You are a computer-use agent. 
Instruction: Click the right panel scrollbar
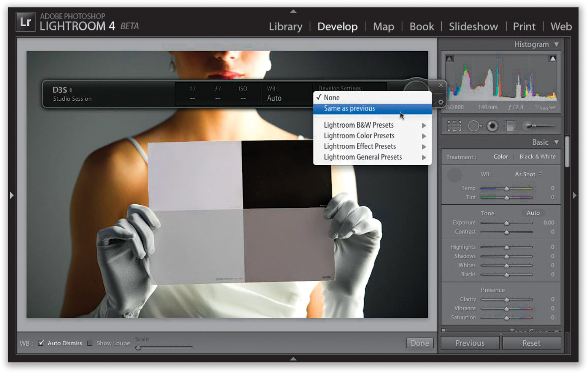[x=567, y=152]
